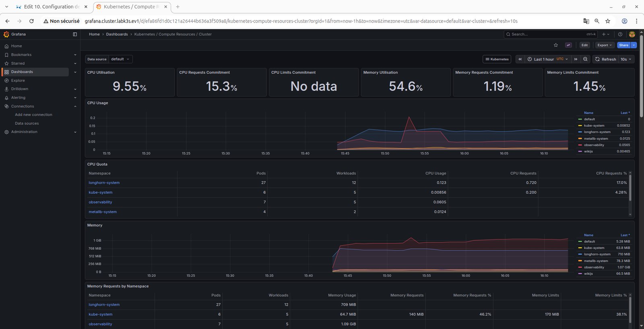Expand the Alerting chevron
644x329 pixels.
(x=75, y=97)
